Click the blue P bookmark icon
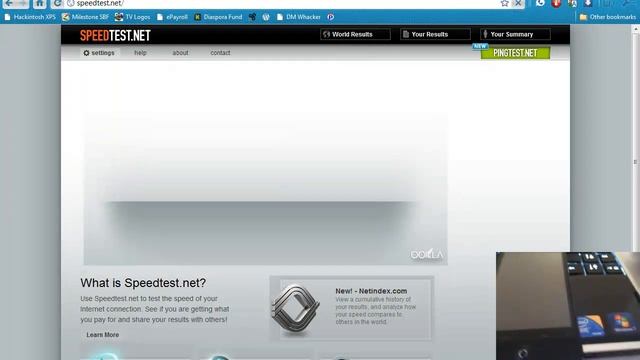This screenshot has width=640, height=360. click(331, 17)
